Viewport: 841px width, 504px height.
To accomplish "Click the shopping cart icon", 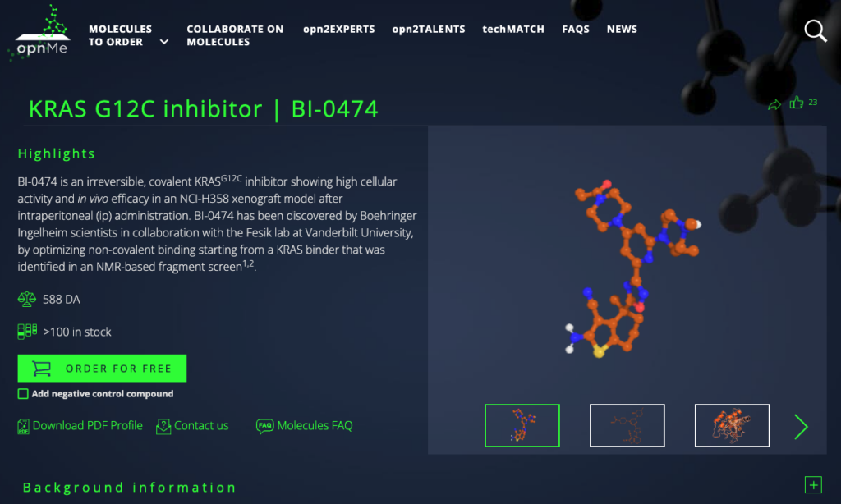I will pyautogui.click(x=40, y=369).
